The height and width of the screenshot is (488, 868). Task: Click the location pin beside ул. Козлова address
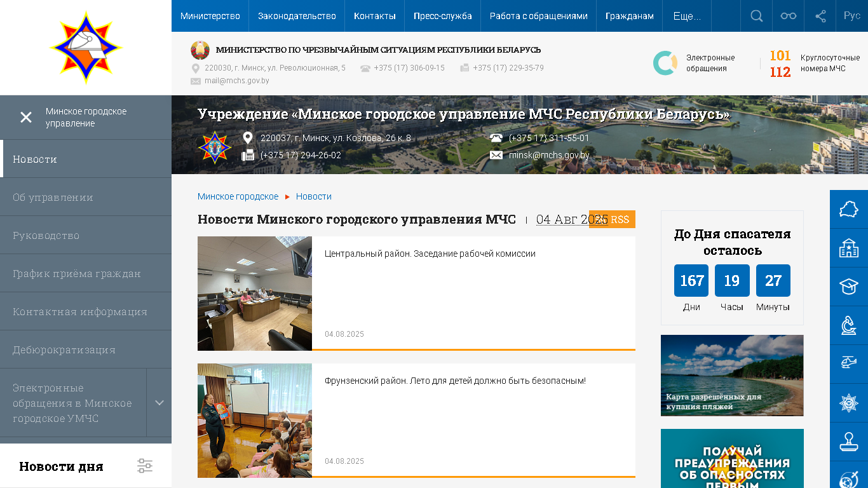pyautogui.click(x=248, y=138)
